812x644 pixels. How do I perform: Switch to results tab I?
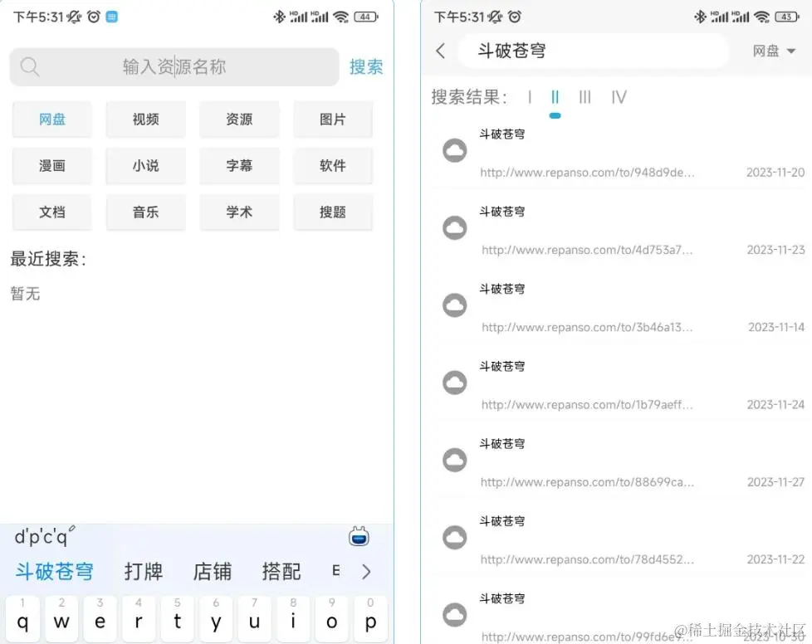[x=529, y=97]
